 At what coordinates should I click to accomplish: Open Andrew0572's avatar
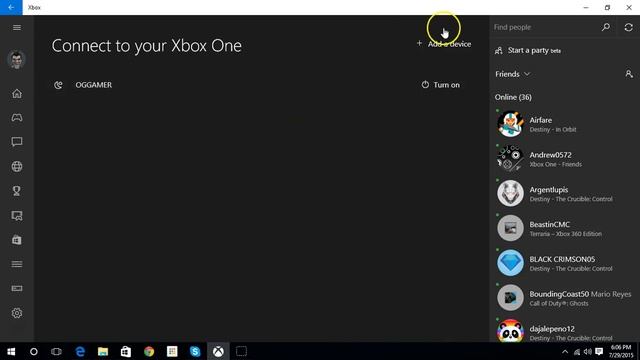(x=510, y=159)
